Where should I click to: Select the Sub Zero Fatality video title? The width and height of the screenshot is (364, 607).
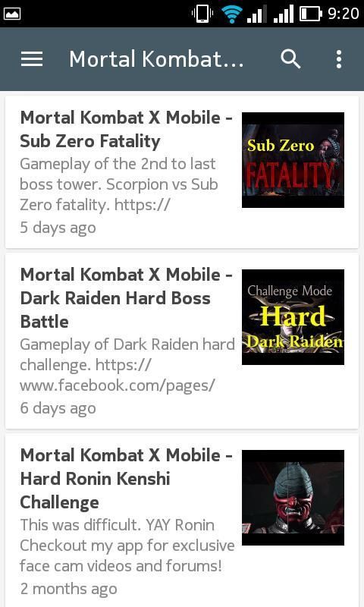coord(126,129)
